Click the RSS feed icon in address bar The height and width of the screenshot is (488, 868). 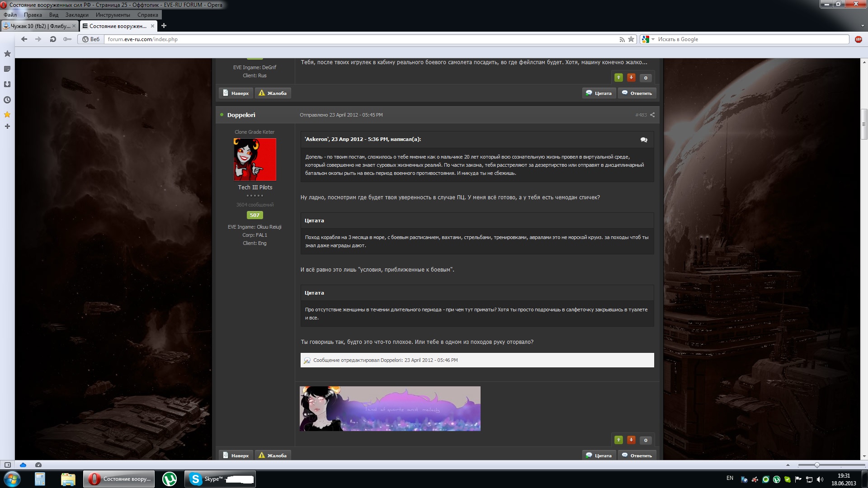(x=622, y=39)
